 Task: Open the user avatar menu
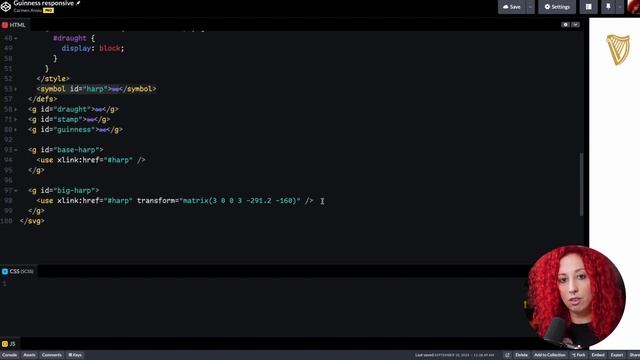(x=633, y=7)
